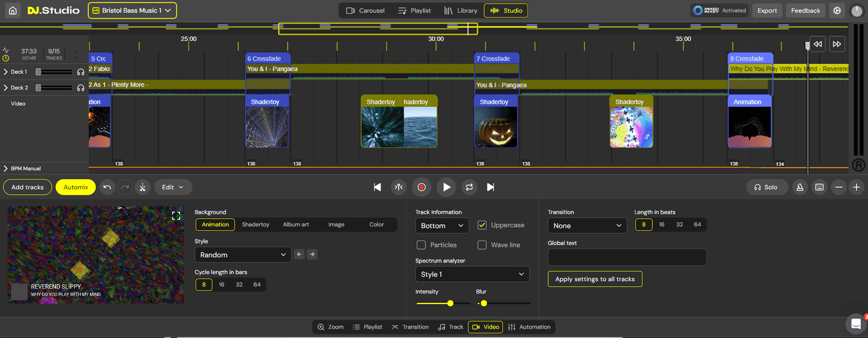Enable the Particles checkbox
Screen dimensions: 868x338
(x=421, y=245)
